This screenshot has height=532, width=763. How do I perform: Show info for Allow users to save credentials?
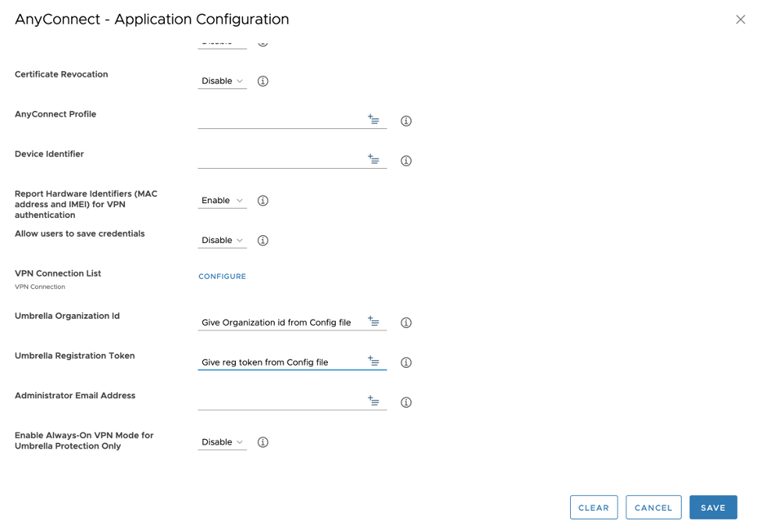click(x=262, y=241)
